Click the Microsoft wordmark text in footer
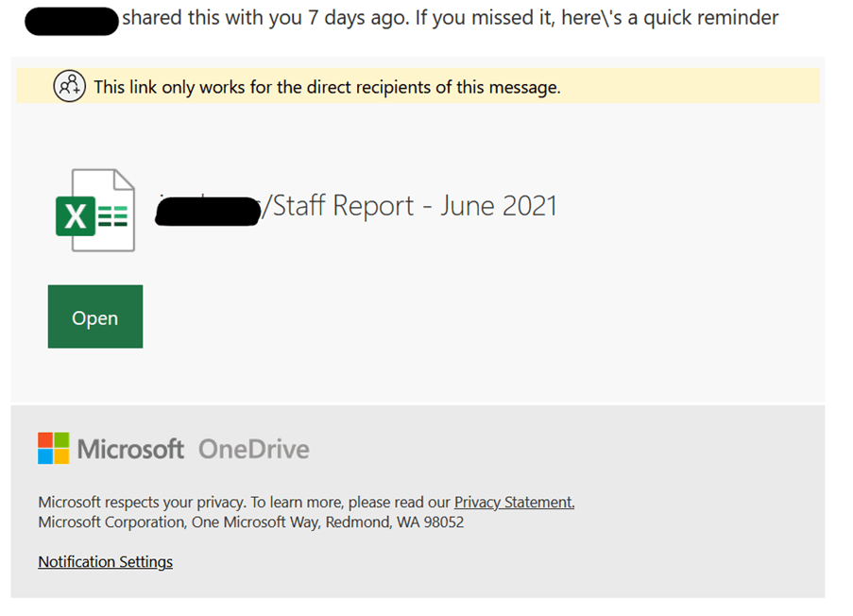853x616 pixels. pyautogui.click(x=130, y=449)
